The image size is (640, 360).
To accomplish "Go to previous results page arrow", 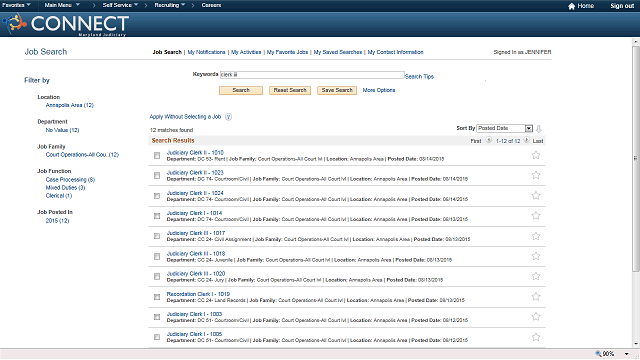I will (489, 140).
